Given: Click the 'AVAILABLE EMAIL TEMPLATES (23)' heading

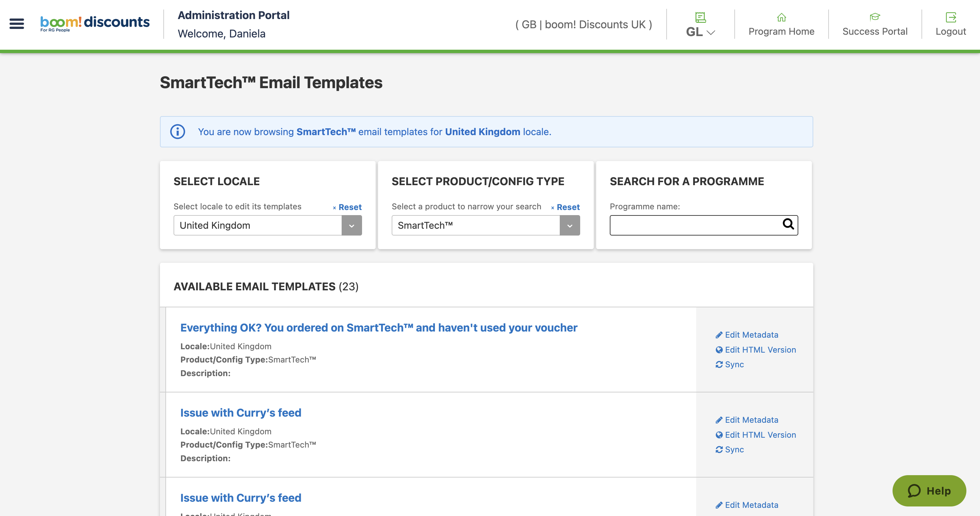Looking at the screenshot, I should pos(266,287).
